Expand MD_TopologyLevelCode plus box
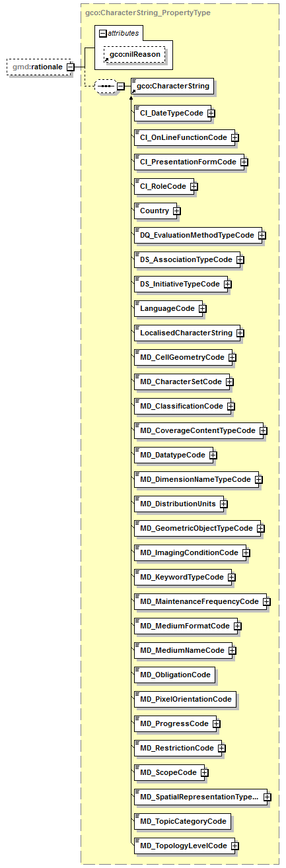 click(235, 846)
